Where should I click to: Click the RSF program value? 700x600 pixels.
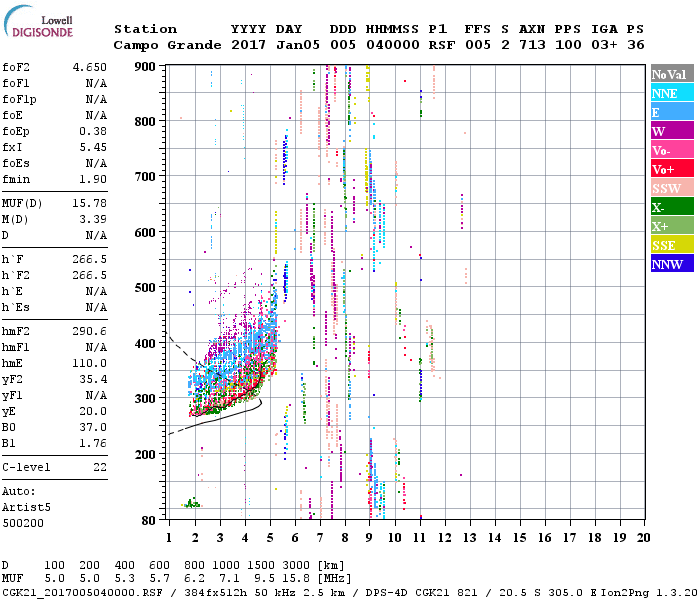(442, 45)
